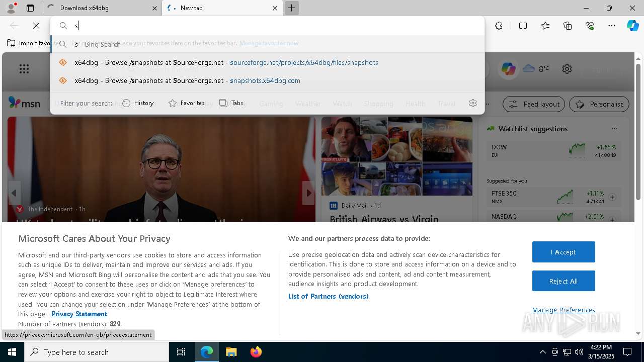Viewport: 644px width, 362px height.
Task: Click the Feed layout button
Action: coord(534,104)
